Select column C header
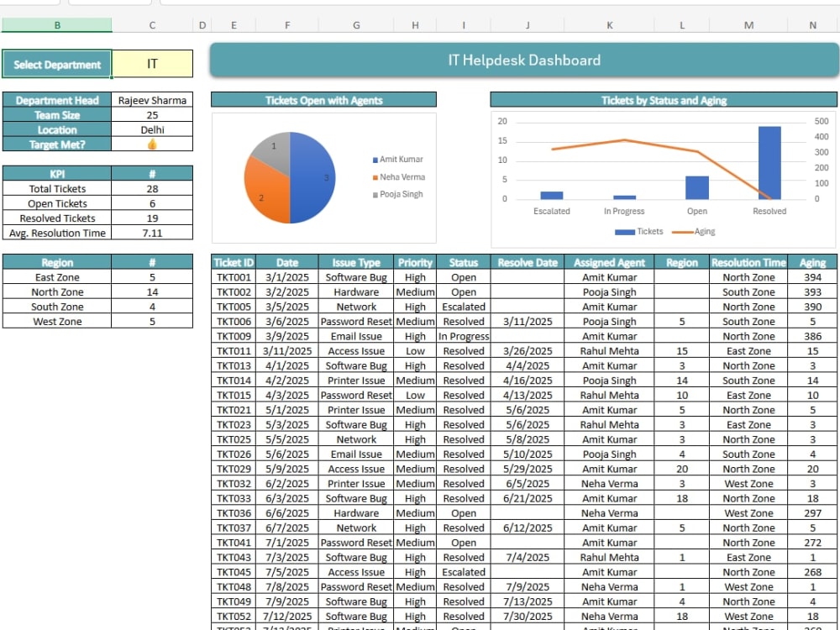Screen dimensions: 840x630 click(x=152, y=25)
